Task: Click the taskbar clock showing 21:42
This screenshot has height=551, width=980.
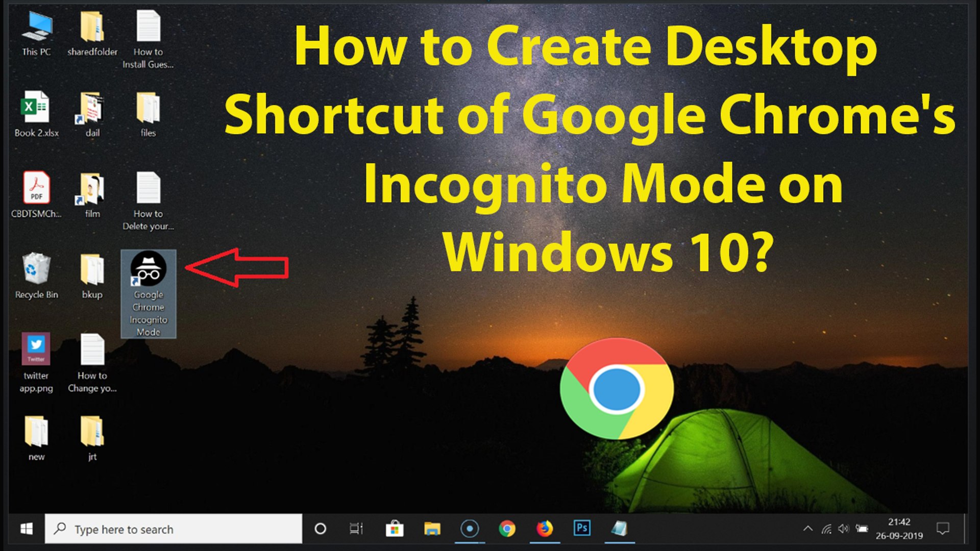Action: 899,529
